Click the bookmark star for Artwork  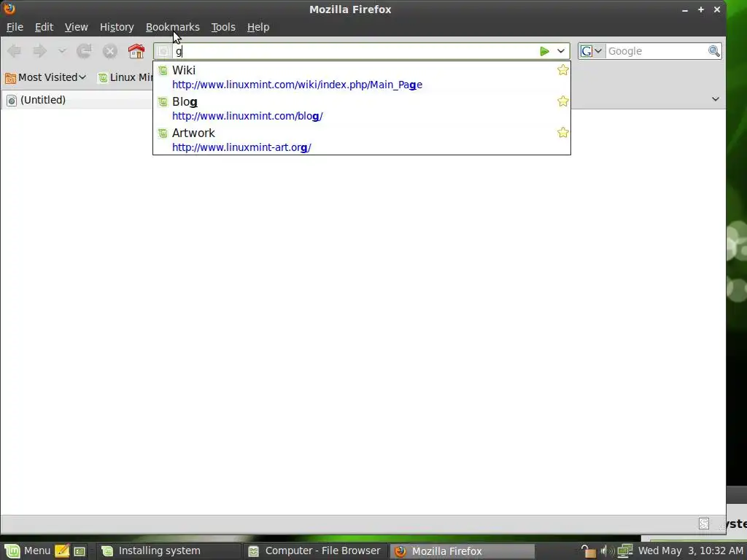tap(563, 133)
